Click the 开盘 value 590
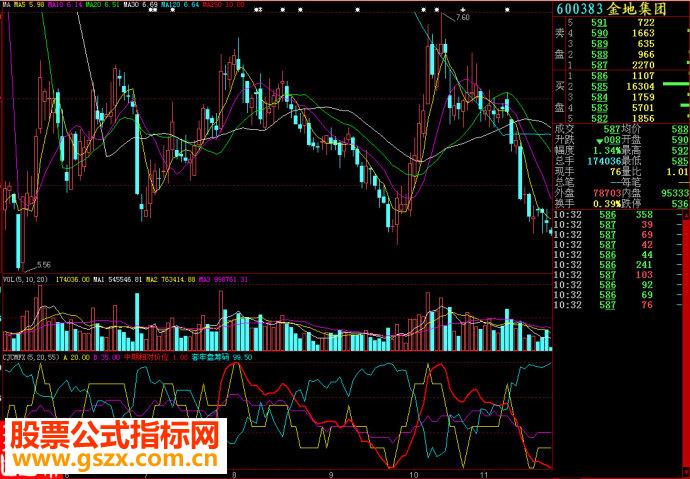The width and height of the screenshot is (690, 479). 681,140
